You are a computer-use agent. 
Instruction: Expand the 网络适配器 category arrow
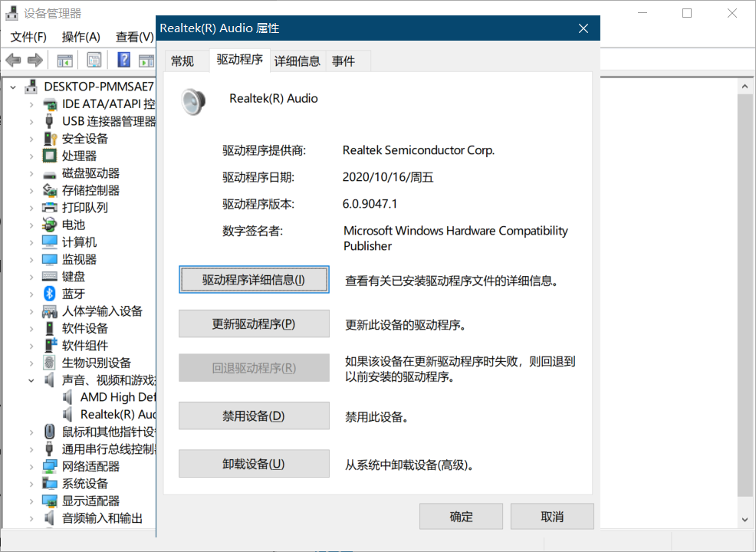pos(31,467)
